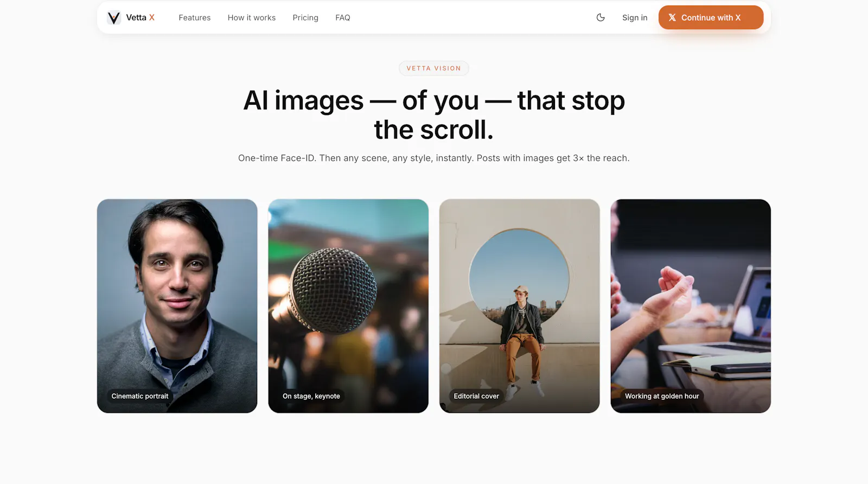
Task: Toggle dark mode with the moon icon
Action: [x=601, y=17]
